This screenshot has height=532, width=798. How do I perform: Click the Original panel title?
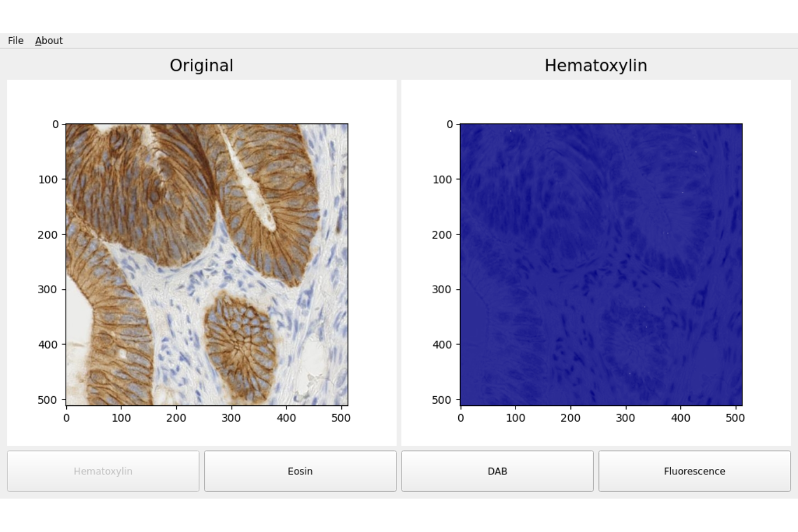coord(201,65)
